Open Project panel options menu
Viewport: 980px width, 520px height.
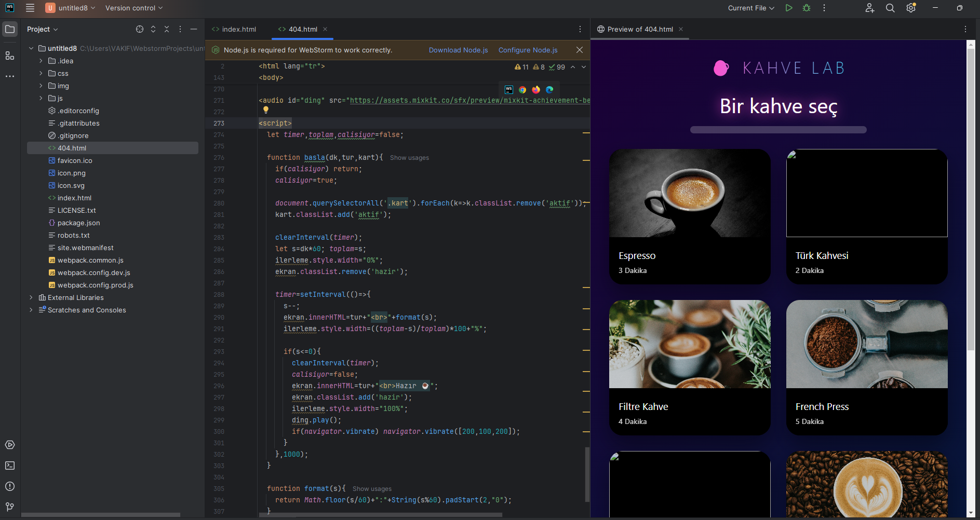180,29
